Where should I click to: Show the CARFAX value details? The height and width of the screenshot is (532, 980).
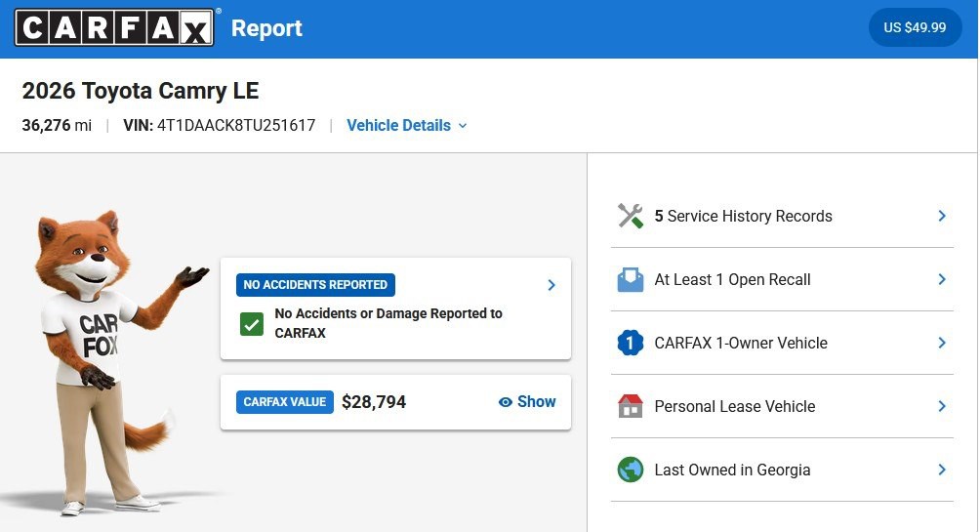[x=527, y=402]
